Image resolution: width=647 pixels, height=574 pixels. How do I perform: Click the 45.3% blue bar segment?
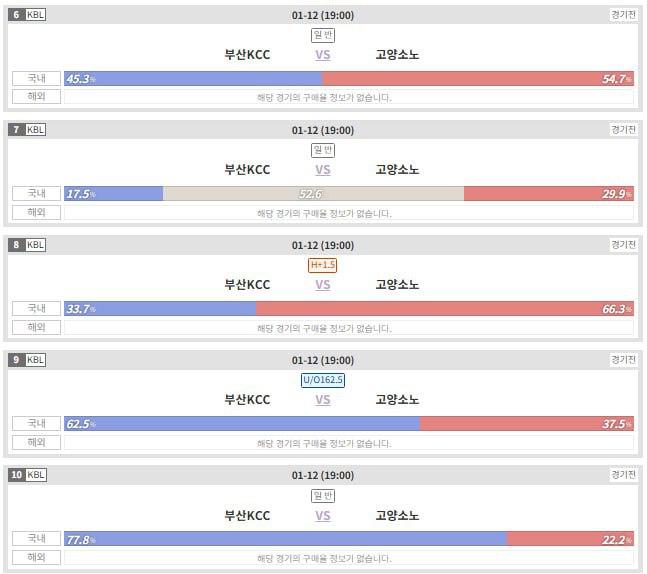click(193, 79)
